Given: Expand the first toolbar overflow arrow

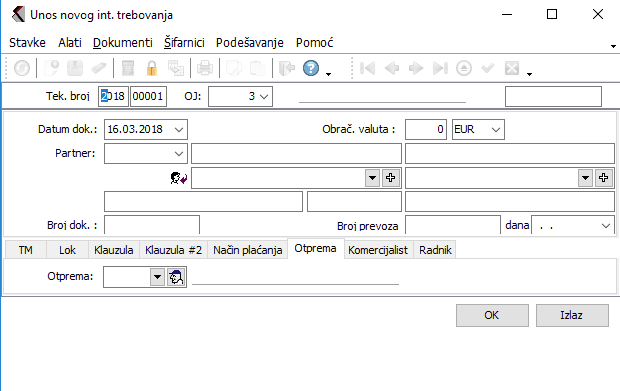Looking at the screenshot, I should 328,74.
